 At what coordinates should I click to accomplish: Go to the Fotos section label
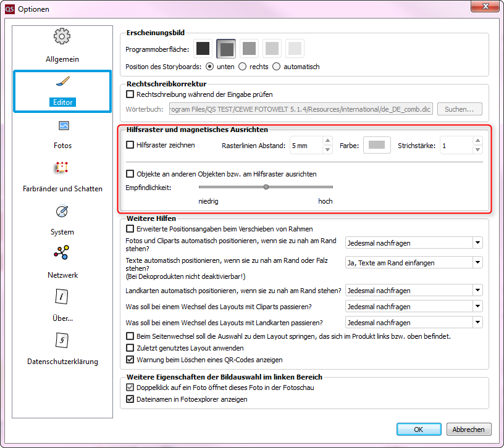click(x=62, y=146)
